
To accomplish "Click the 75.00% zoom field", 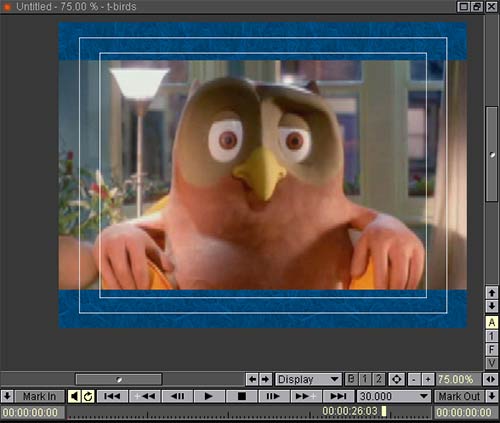I will pos(459,379).
